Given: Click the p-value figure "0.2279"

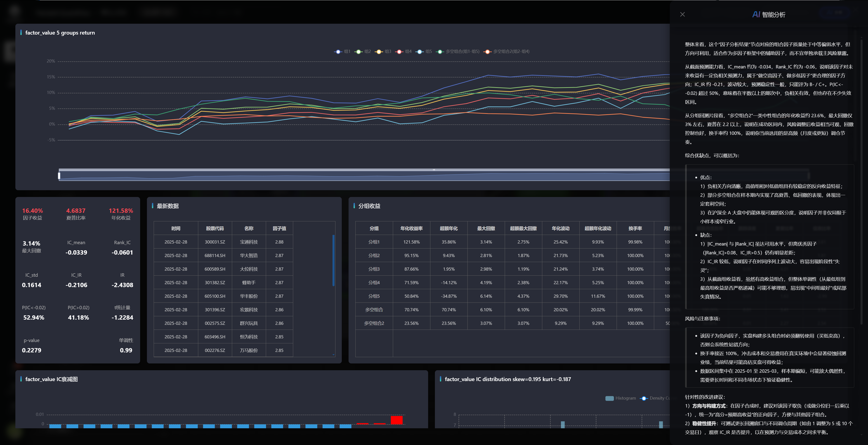Looking at the screenshot, I should (32, 350).
